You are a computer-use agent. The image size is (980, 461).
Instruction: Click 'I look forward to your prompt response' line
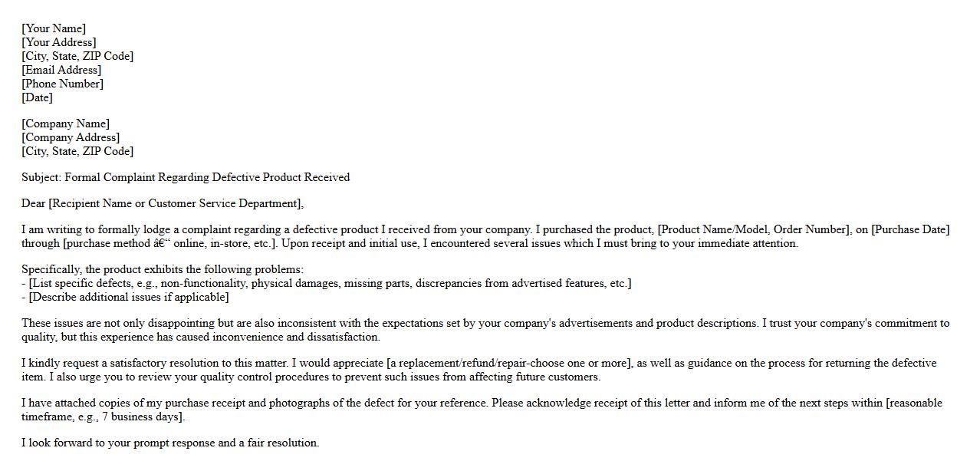[x=170, y=443]
